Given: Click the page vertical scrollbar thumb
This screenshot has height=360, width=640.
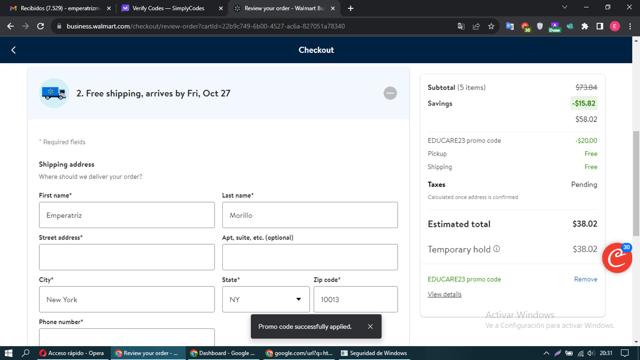Looking at the screenshot, I should (x=636, y=184).
